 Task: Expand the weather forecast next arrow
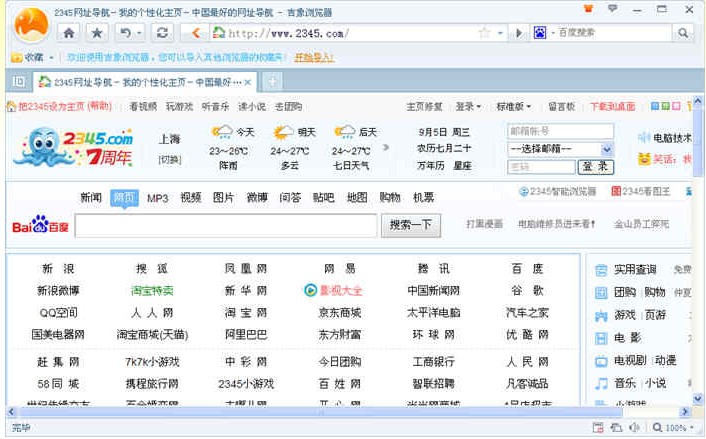[385, 147]
